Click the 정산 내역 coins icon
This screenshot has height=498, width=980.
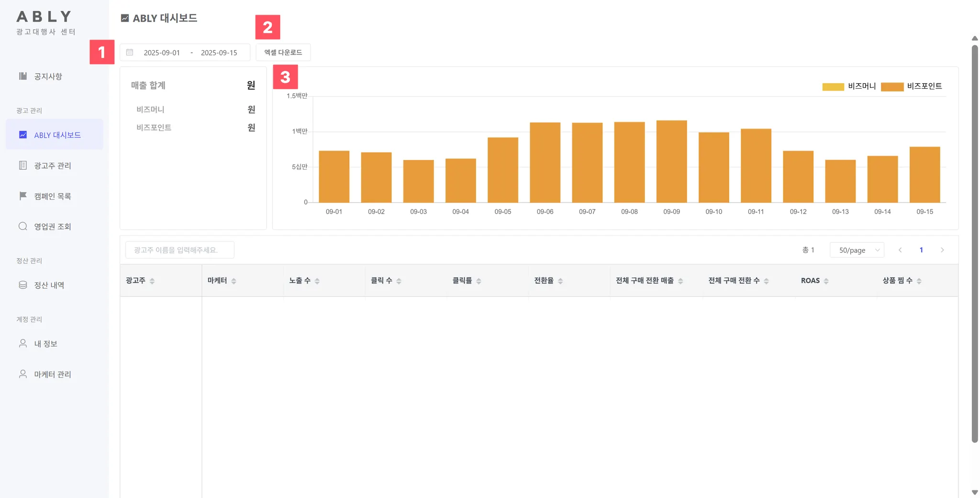click(22, 285)
